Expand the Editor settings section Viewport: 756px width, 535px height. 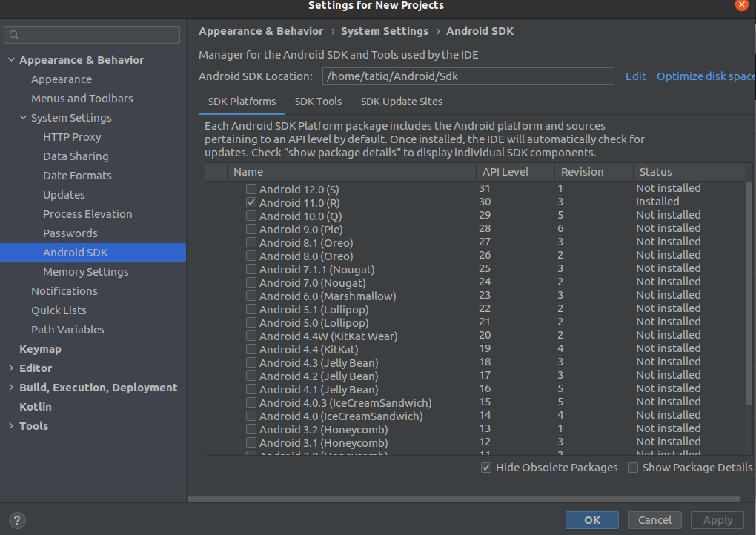(10, 368)
